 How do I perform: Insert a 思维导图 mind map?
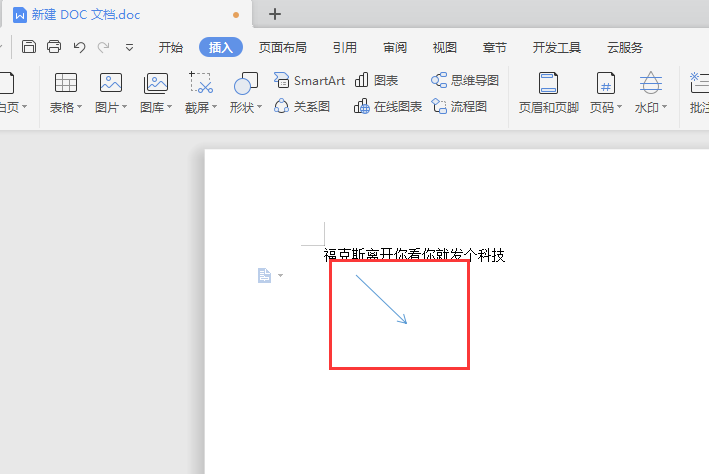[465, 81]
